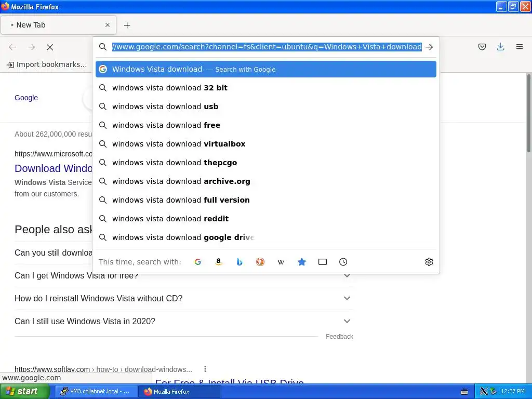Pick suggestion windows vista download google drive

[x=266, y=237]
